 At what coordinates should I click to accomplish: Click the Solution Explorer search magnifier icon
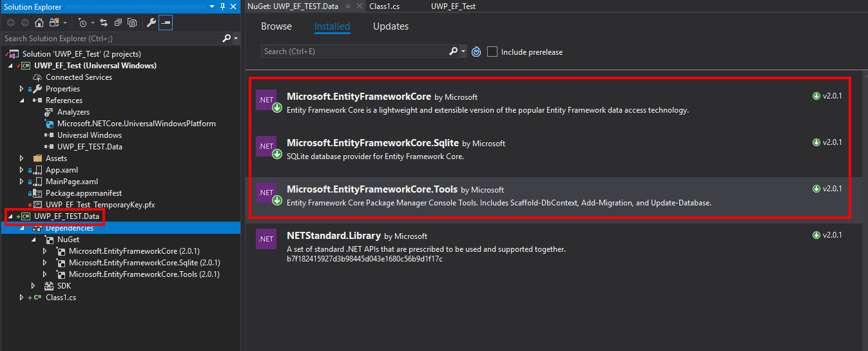pos(226,39)
